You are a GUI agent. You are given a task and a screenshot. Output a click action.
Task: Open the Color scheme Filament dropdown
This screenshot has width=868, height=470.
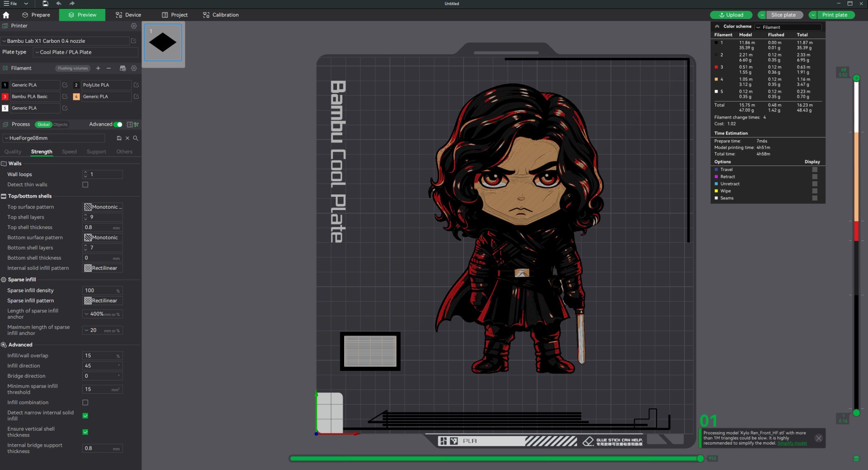click(788, 27)
